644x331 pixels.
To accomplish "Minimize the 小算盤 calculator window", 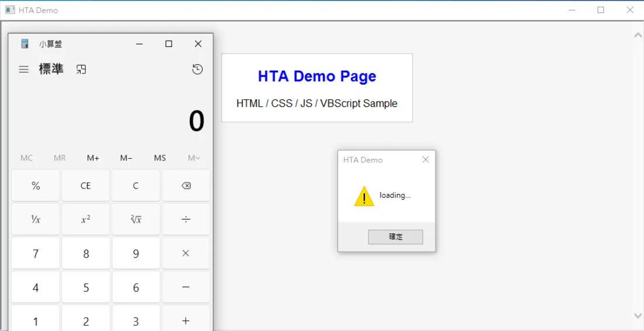I will pyautogui.click(x=139, y=44).
